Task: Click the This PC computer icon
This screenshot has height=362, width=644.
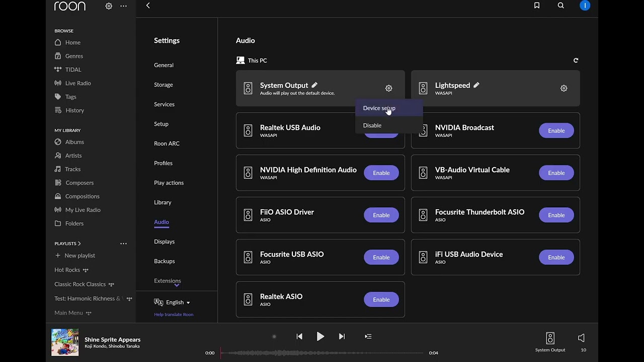Action: (240, 60)
